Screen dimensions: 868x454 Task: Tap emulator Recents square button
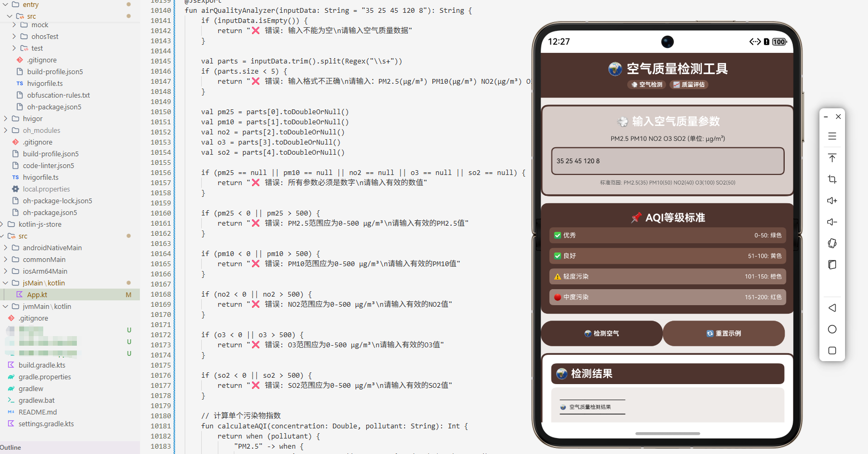click(832, 351)
